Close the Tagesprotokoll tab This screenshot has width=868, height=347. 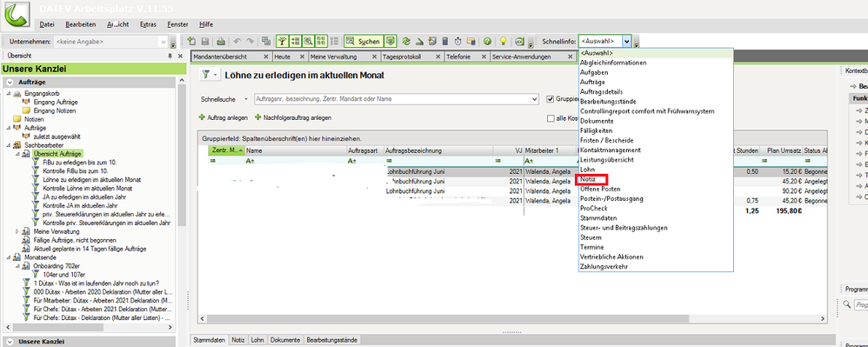point(437,57)
